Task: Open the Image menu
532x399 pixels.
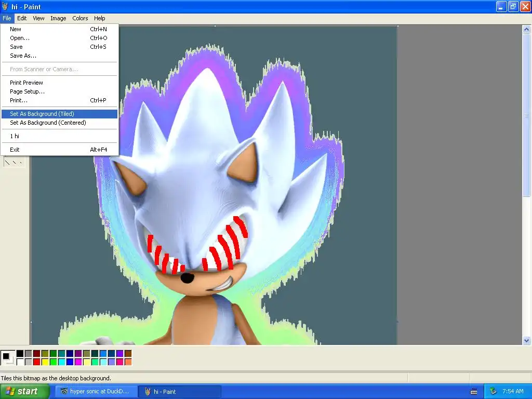Action: point(58,18)
